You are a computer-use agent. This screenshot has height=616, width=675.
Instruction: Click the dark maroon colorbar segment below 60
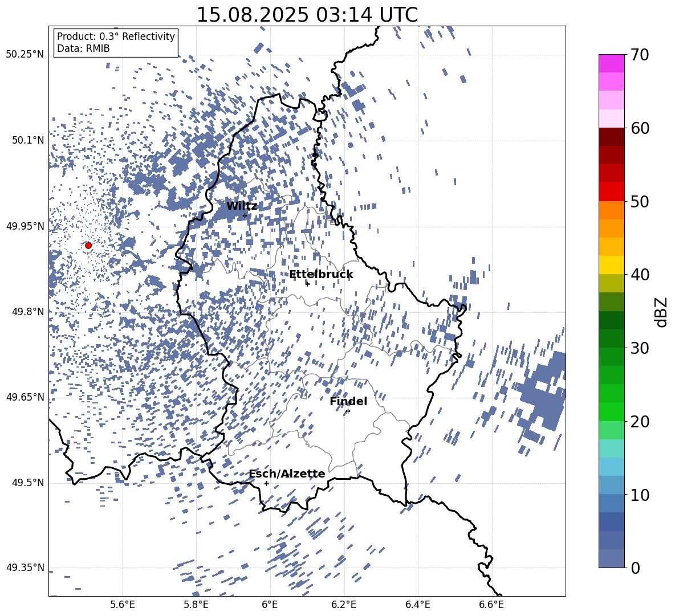pos(612,137)
